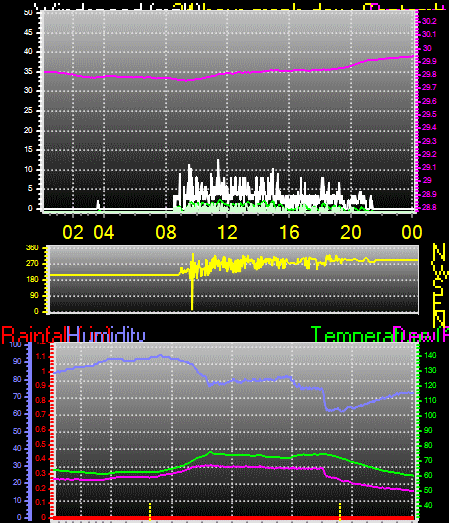
Task: Click the magenta Dew Point legend label
Action: click(x=421, y=335)
